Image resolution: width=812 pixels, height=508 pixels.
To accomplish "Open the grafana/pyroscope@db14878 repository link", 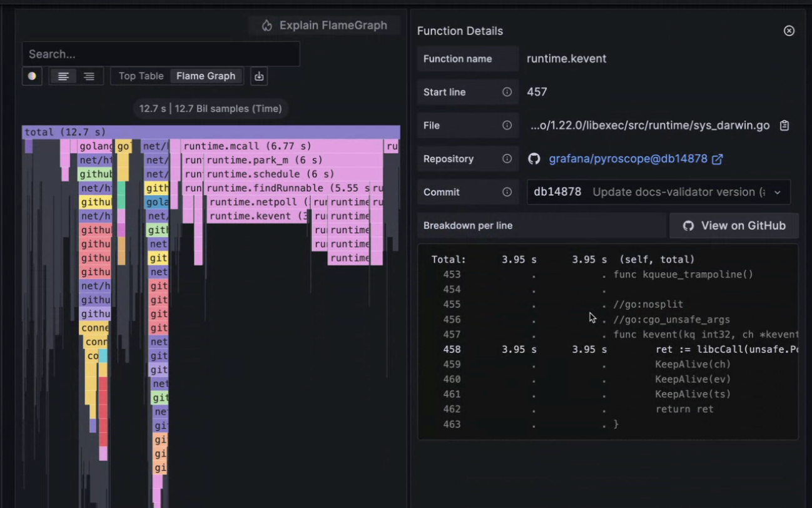I will pos(627,159).
